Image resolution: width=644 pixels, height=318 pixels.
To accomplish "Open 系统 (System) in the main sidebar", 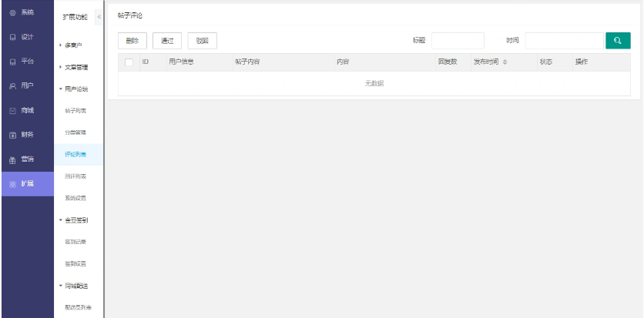I will pos(27,12).
